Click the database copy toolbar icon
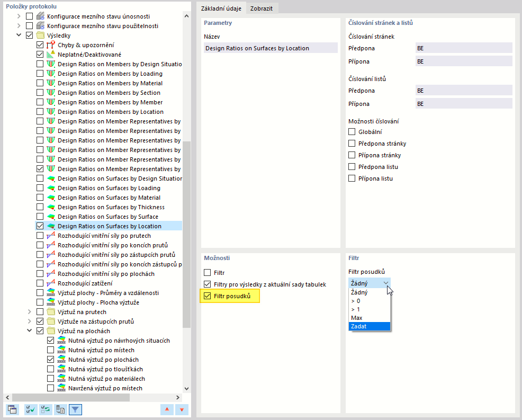The image size is (522, 420). coord(60,409)
